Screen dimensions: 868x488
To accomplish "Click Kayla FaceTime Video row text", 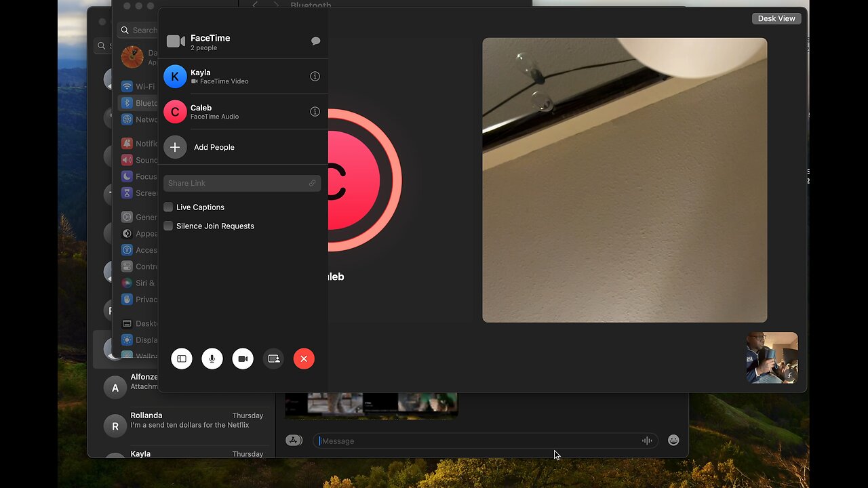I will tap(219, 77).
